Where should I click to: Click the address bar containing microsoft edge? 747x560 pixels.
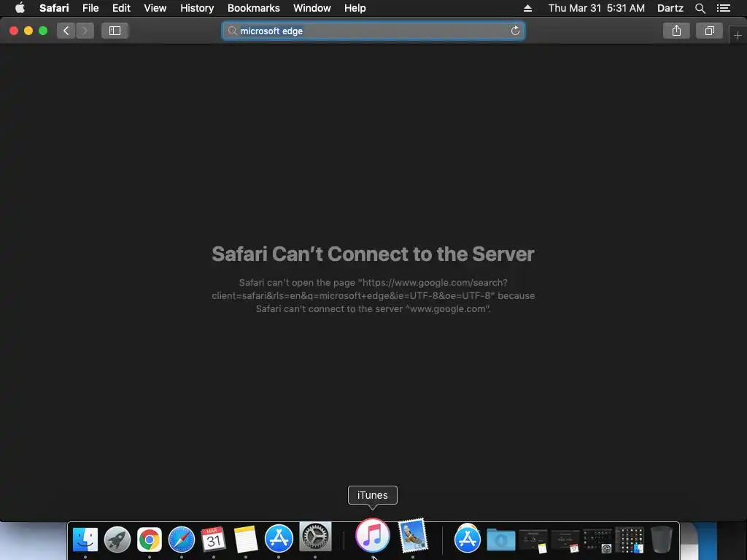tap(373, 31)
